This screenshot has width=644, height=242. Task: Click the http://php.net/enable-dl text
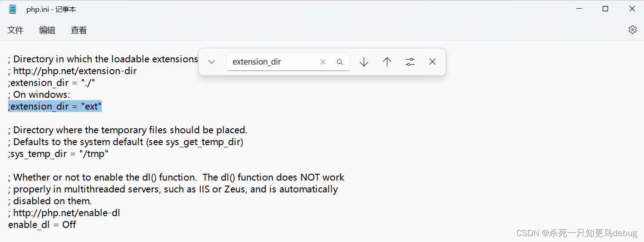point(67,213)
